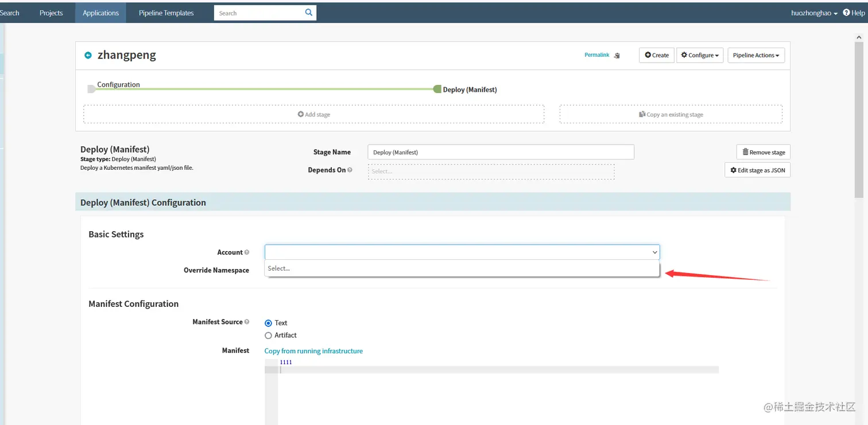
Task: Click Remove stage button
Action: [x=764, y=152]
